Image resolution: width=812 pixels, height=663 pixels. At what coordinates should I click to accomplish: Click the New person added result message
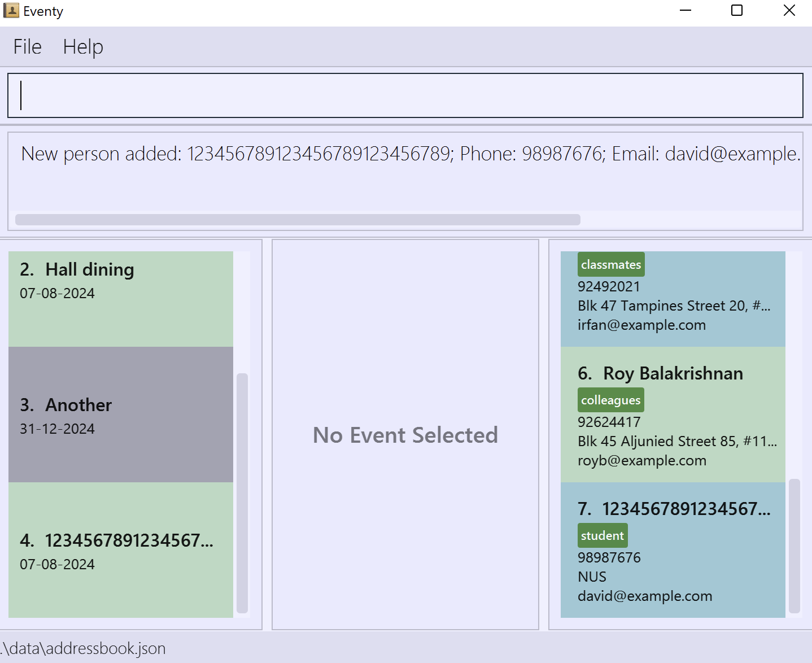click(411, 154)
